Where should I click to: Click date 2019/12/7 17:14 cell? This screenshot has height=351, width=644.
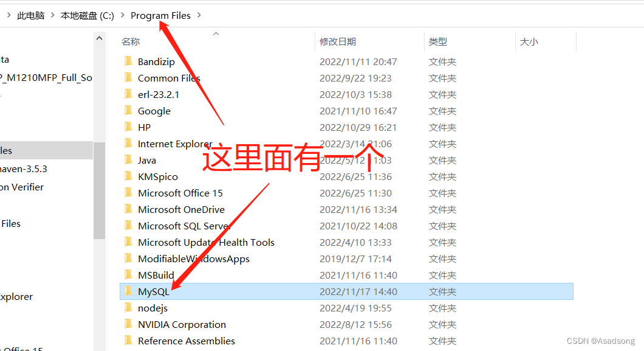coord(355,259)
